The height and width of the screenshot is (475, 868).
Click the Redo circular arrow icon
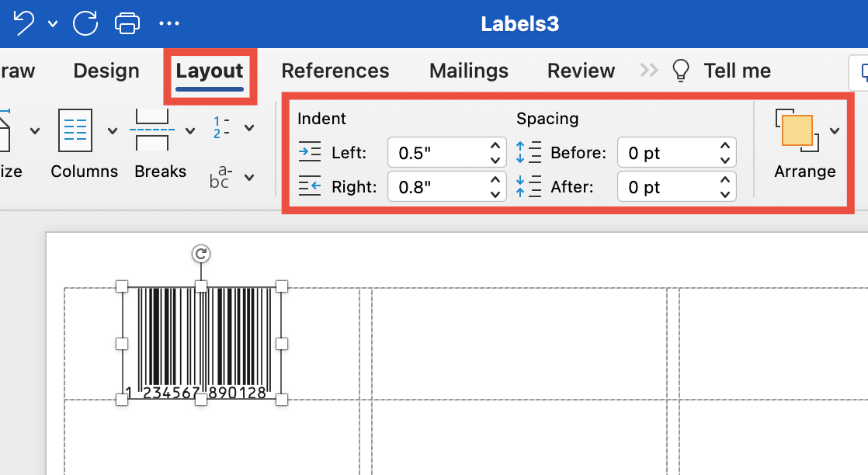[85, 23]
